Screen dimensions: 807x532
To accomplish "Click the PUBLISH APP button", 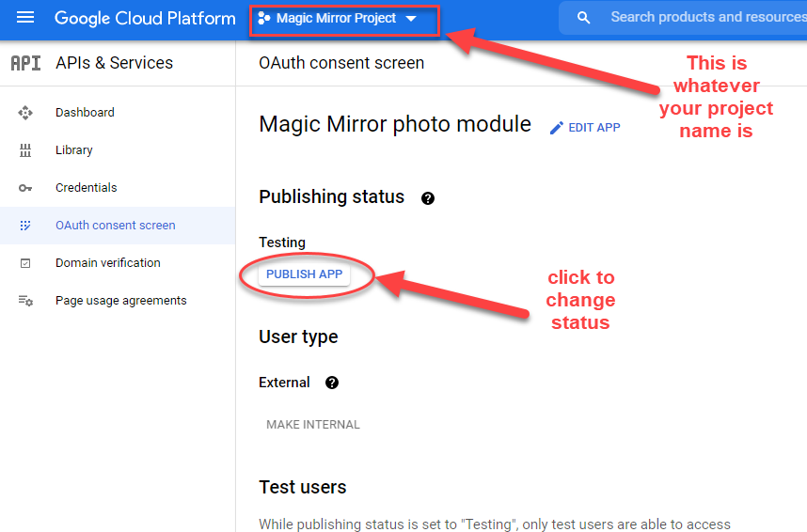I will coord(304,274).
